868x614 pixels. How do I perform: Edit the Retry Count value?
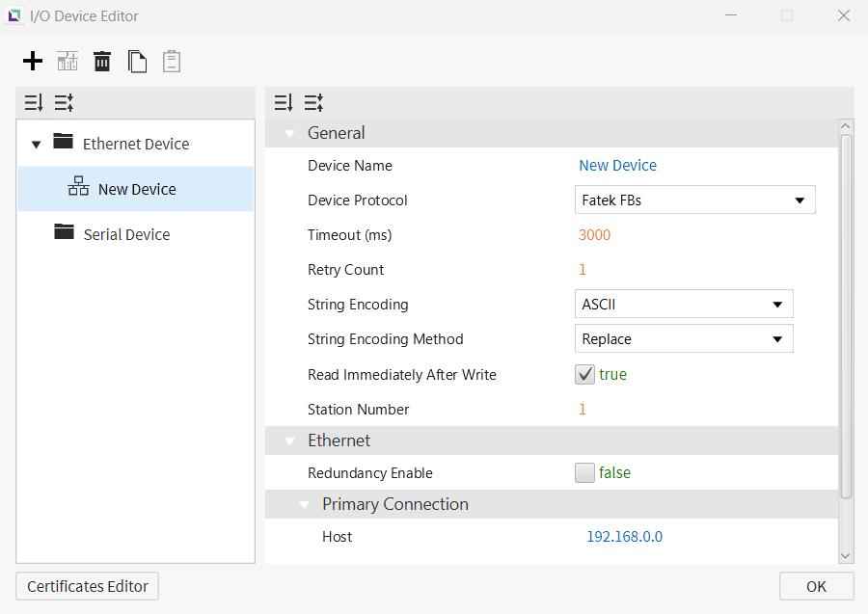583,269
